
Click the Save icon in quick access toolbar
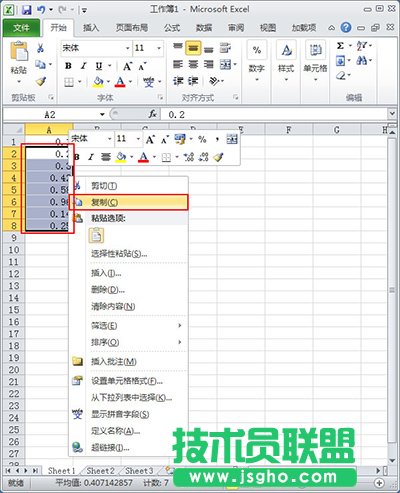point(27,10)
